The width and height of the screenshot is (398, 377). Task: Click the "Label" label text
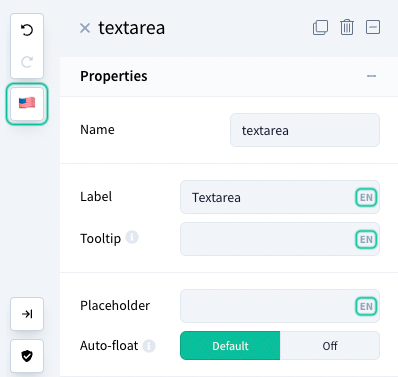pyautogui.click(x=96, y=196)
